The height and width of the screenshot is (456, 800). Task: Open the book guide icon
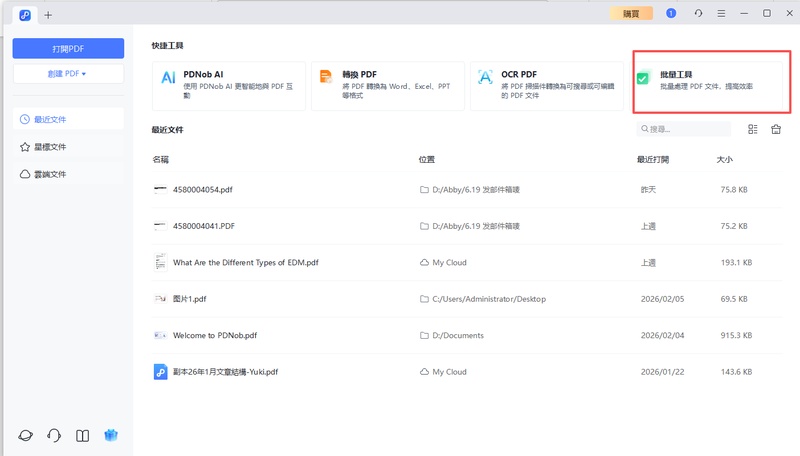(83, 436)
